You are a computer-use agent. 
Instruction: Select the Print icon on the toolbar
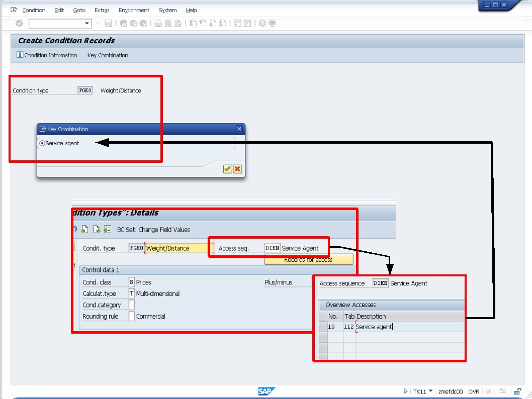(x=158, y=22)
